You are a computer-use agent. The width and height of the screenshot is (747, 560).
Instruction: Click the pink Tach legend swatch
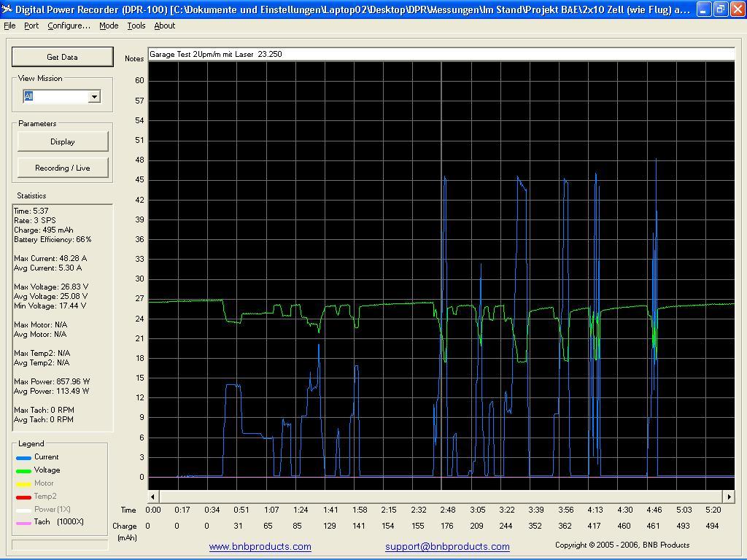click(24, 523)
